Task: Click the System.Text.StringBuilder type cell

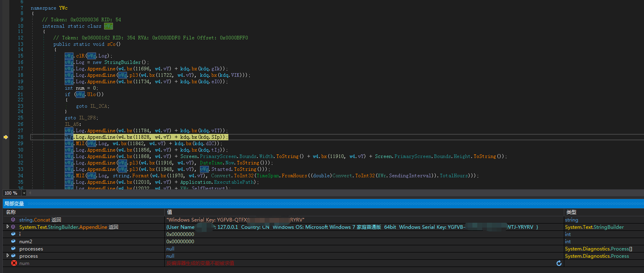Action: click(594, 227)
